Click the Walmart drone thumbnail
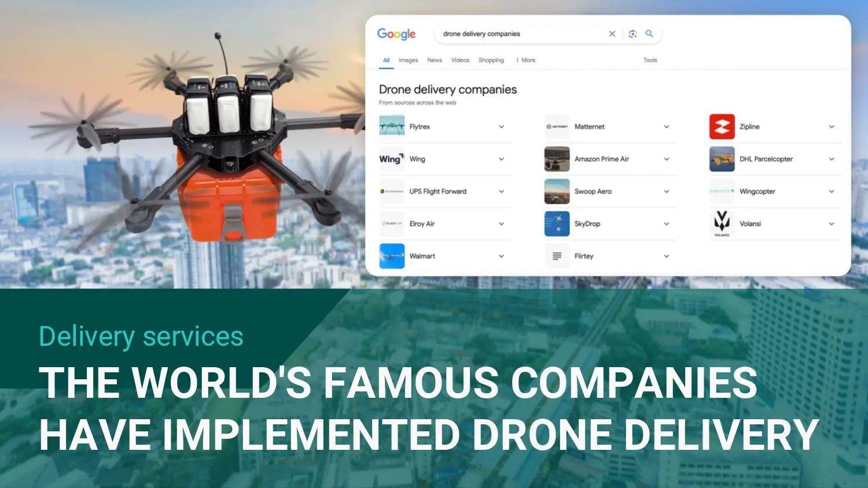 click(392, 256)
